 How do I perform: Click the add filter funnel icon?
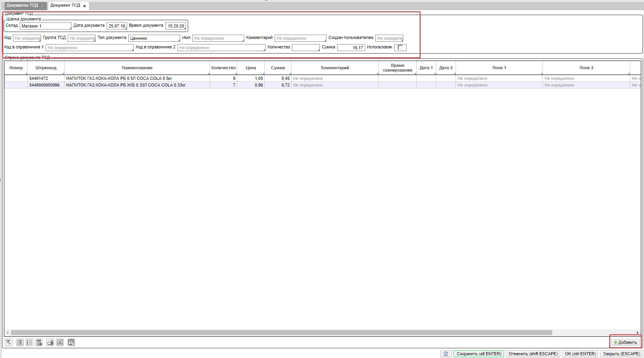coord(9,342)
